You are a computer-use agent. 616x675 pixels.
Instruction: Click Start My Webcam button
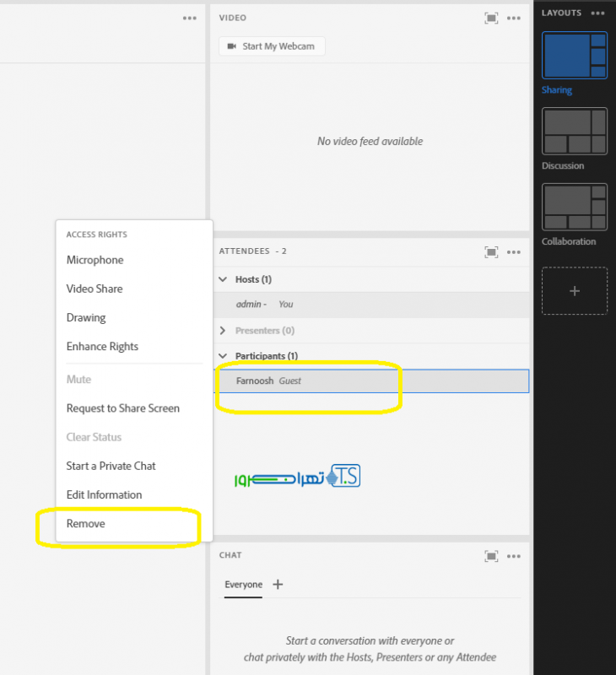pos(272,46)
